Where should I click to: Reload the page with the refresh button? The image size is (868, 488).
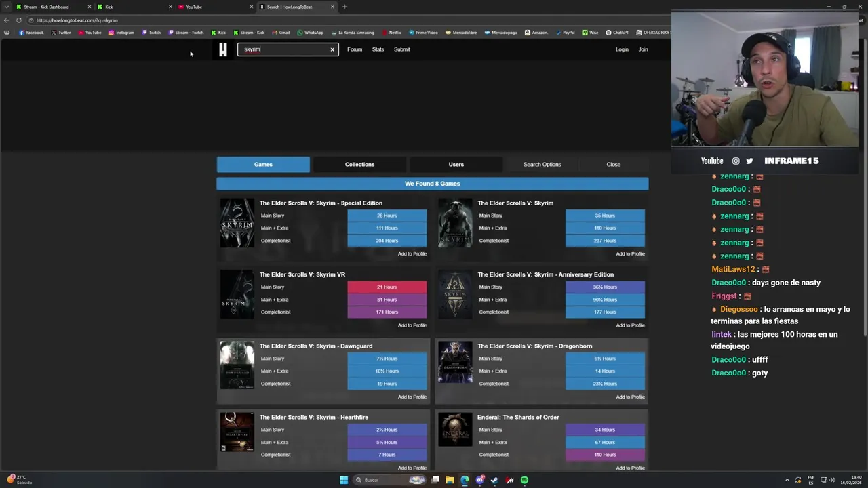pos(18,20)
